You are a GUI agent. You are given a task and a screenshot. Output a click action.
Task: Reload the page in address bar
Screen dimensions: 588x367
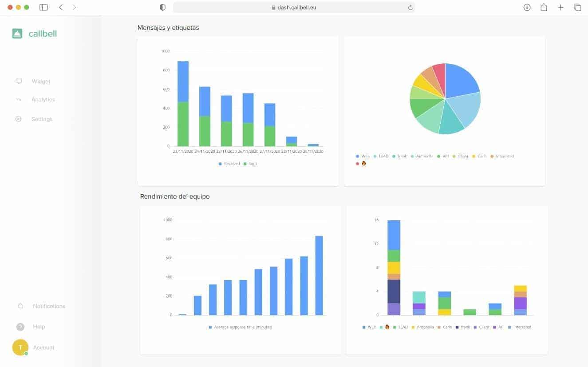410,8
